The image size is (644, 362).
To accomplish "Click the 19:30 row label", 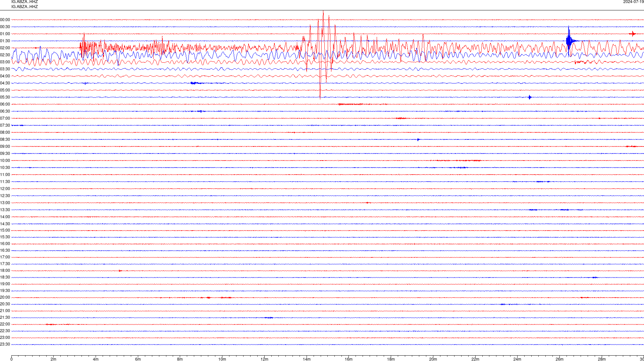I will pyautogui.click(x=5, y=291).
